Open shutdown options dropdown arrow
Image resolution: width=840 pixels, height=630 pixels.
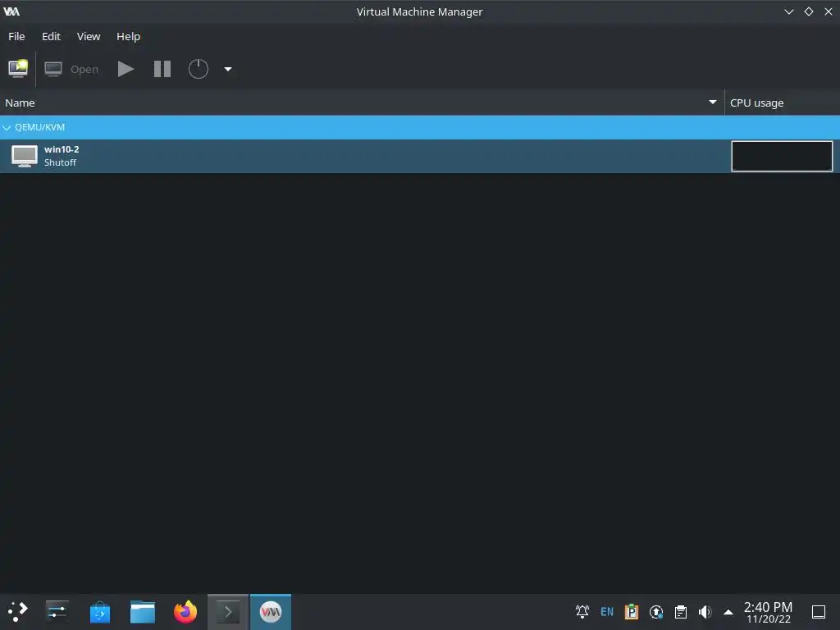(x=228, y=69)
